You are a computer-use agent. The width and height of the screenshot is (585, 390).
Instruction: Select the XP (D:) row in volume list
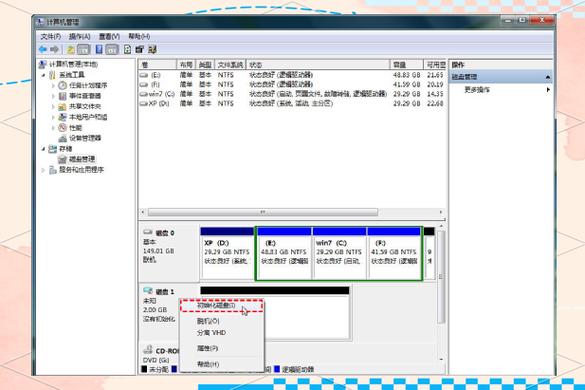[292, 103]
